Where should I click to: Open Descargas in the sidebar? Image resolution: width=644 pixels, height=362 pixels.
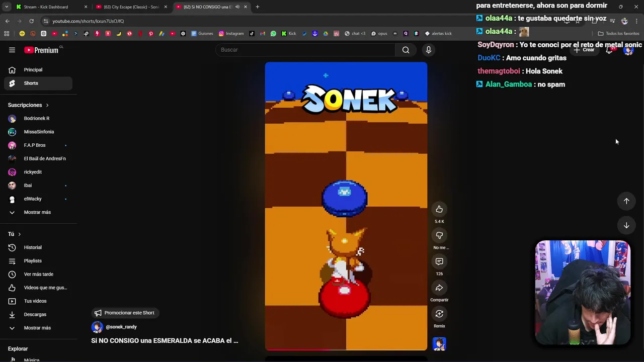[38, 314]
